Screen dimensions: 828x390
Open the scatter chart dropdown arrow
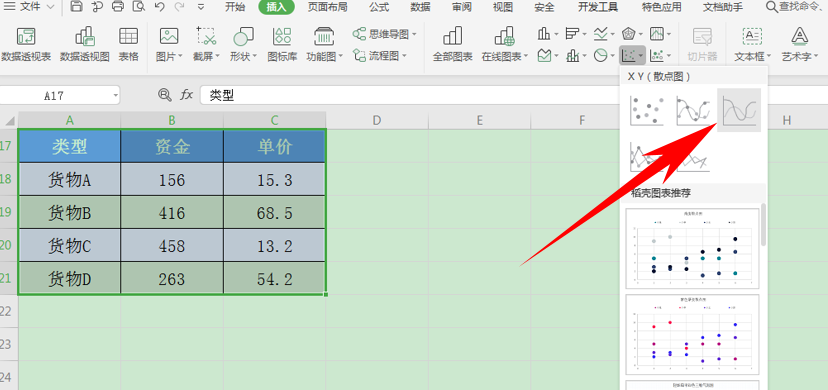640,55
